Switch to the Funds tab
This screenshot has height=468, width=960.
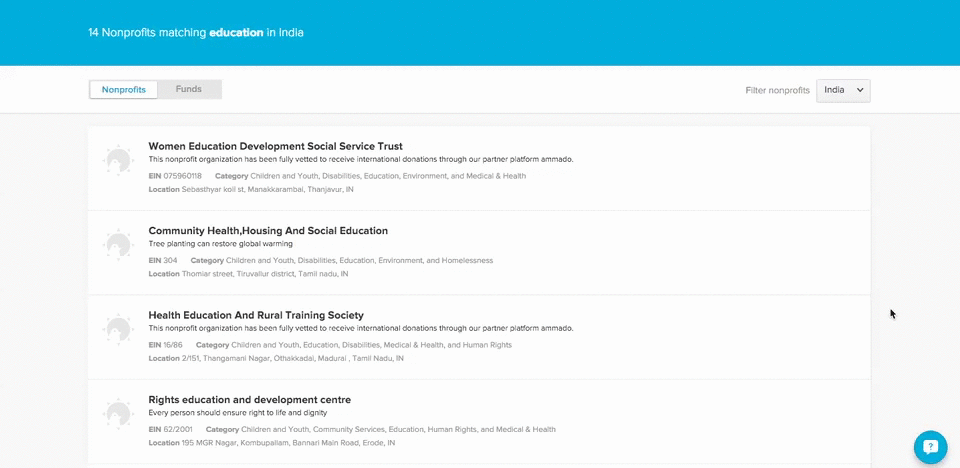(189, 90)
